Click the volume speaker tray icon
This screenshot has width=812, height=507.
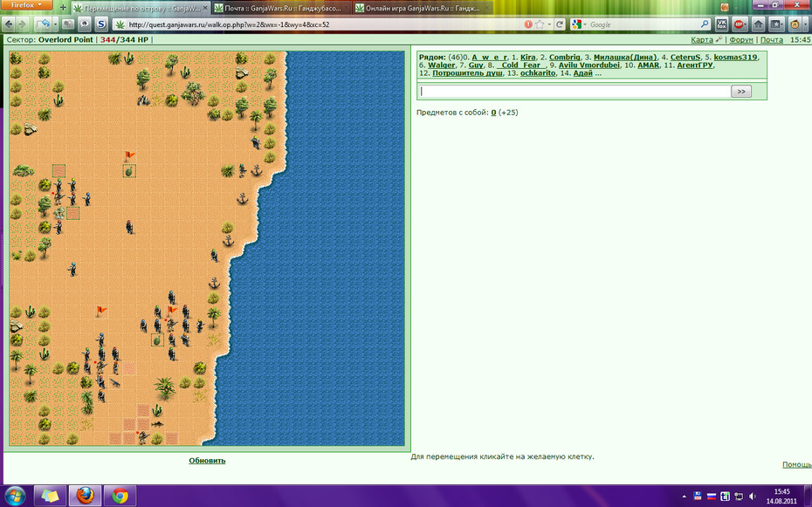(753, 497)
